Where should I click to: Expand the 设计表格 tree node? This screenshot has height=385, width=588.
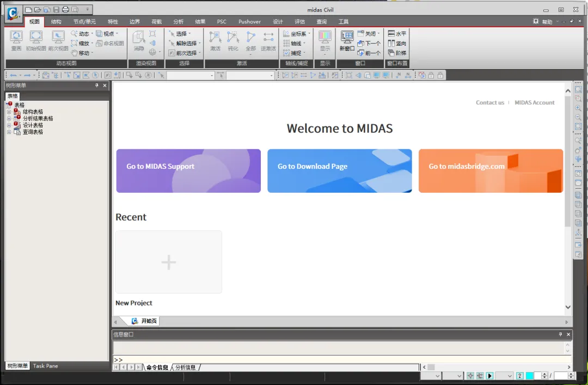point(9,125)
